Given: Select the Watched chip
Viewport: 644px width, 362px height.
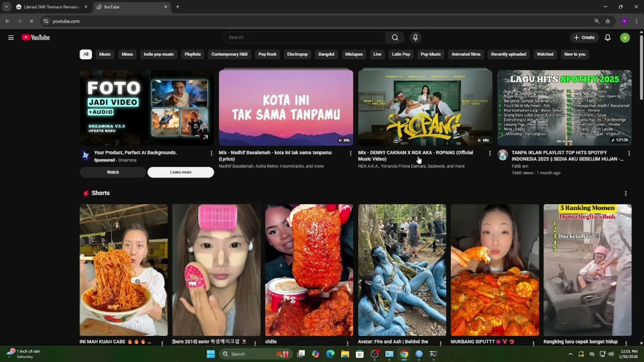Looking at the screenshot, I should point(545,54).
